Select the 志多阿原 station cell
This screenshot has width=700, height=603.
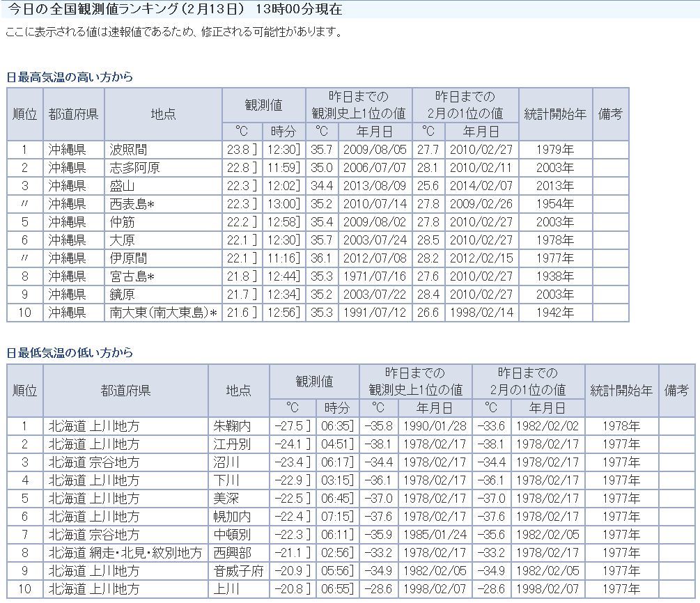(163, 168)
